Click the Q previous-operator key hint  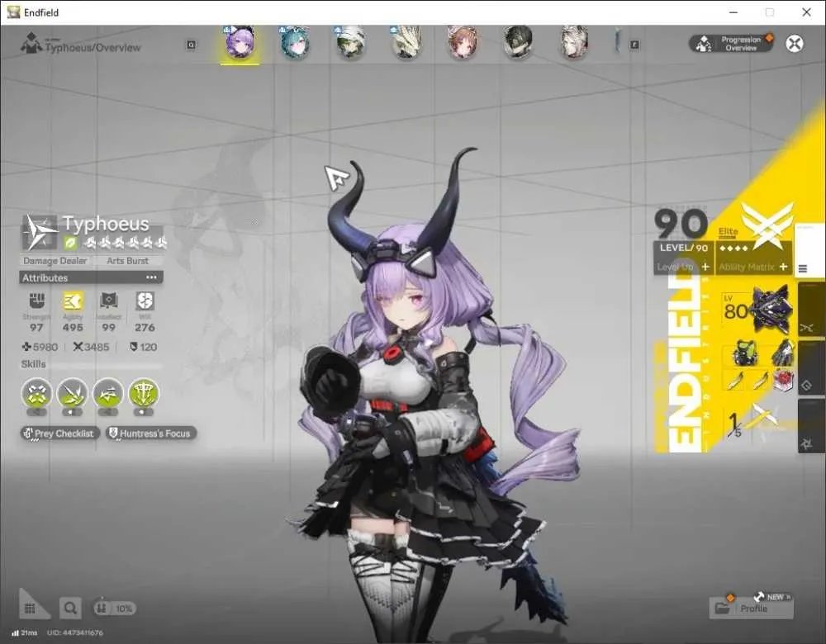[192, 45]
